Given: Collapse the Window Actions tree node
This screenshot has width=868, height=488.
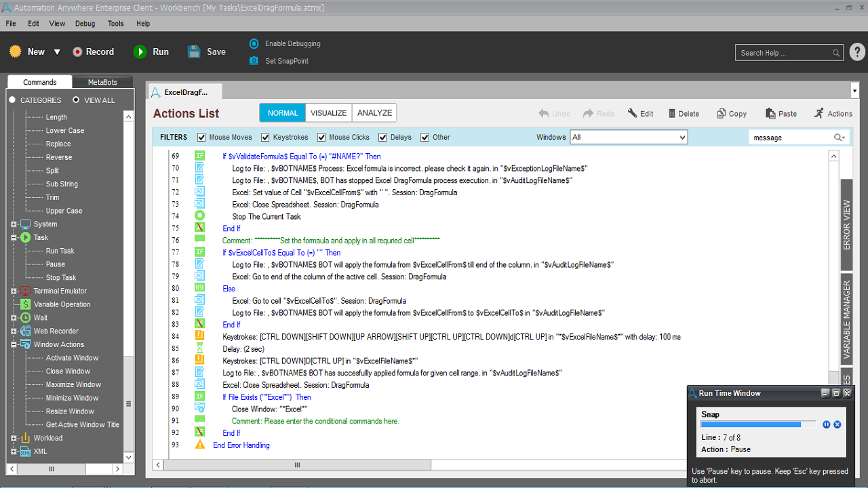Looking at the screenshot, I should (x=14, y=345).
